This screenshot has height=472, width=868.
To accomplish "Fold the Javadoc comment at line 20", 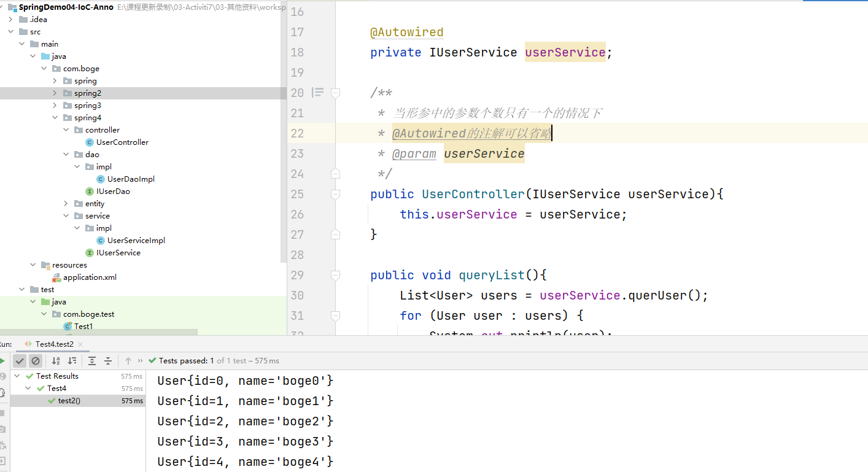I will (335, 93).
